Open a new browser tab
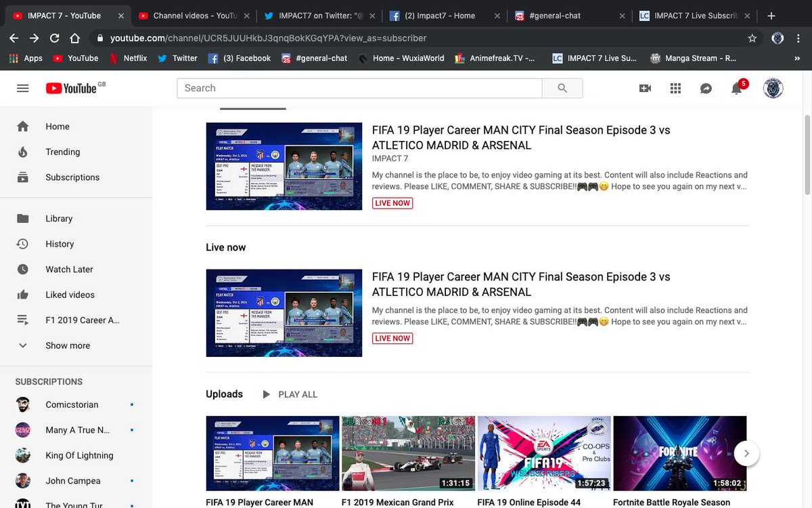Viewport: 812px width, 508px height. (x=771, y=16)
